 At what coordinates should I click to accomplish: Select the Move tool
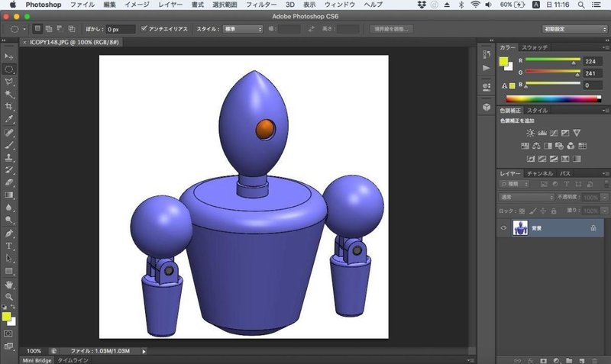(9, 56)
